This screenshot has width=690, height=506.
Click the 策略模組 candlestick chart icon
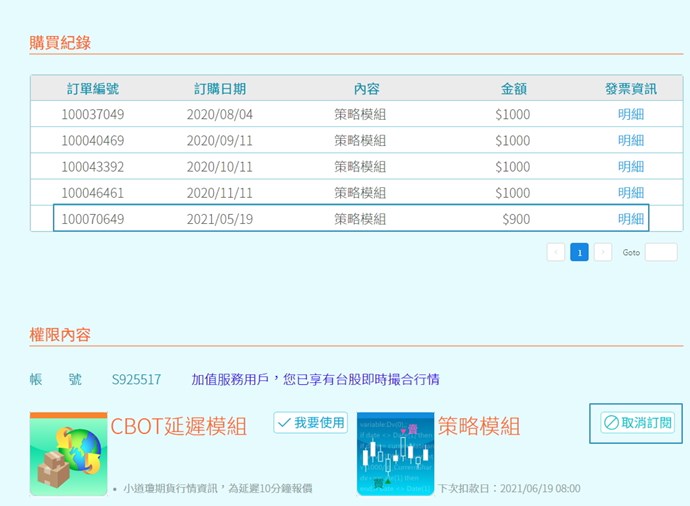[x=395, y=454]
